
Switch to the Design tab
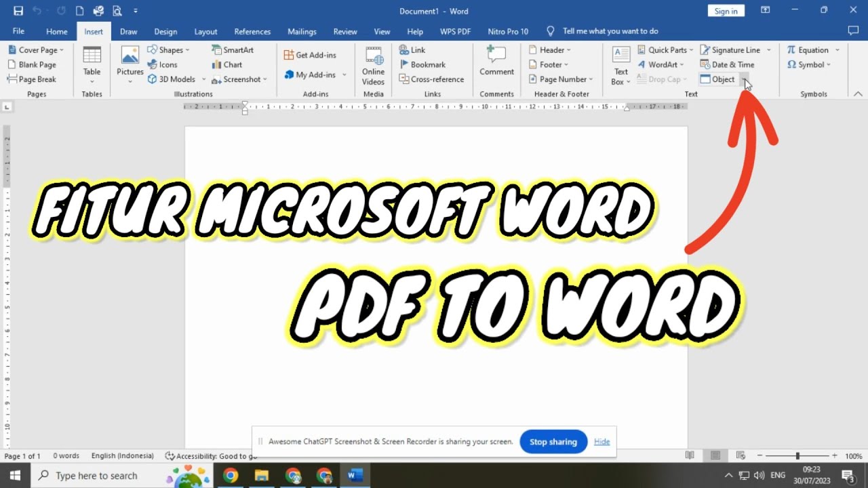(165, 31)
